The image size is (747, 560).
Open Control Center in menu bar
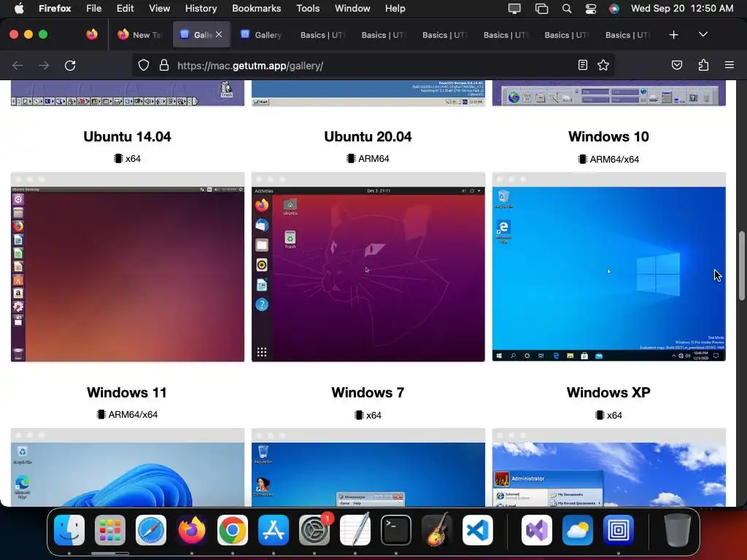tap(591, 9)
